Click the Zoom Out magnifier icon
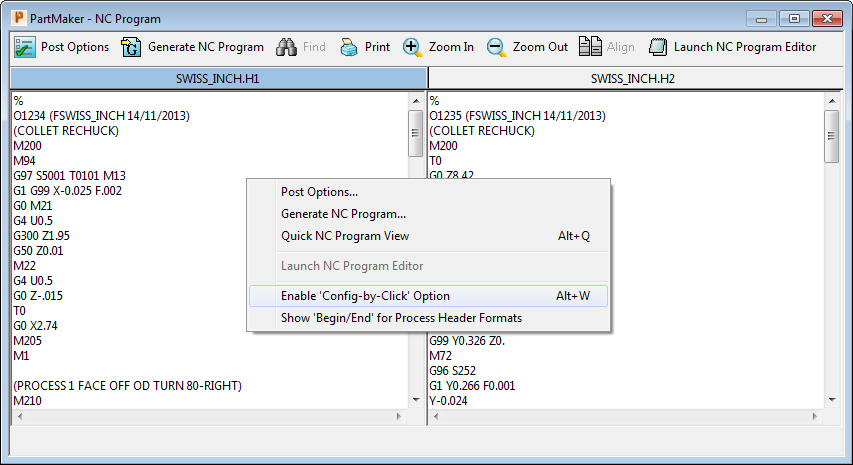The image size is (853, 465). 496,47
